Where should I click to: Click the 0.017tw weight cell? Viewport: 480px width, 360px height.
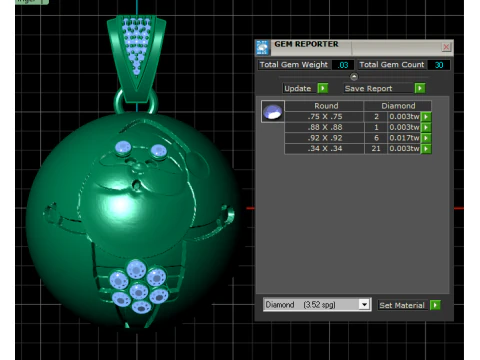404,138
